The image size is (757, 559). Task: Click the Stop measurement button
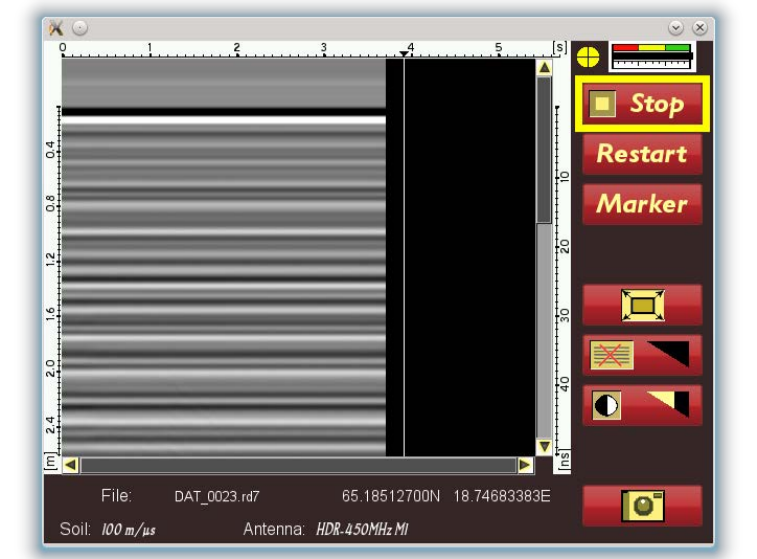(642, 104)
